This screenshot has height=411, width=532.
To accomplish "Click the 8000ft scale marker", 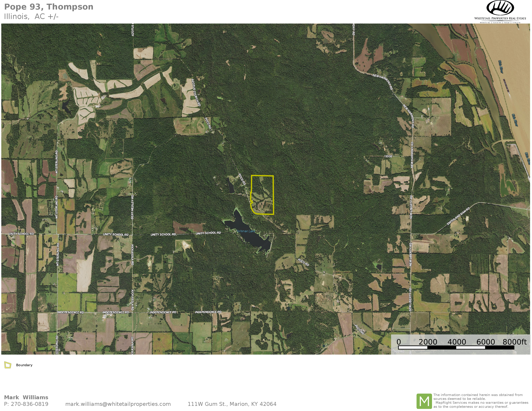I will coord(514,342).
